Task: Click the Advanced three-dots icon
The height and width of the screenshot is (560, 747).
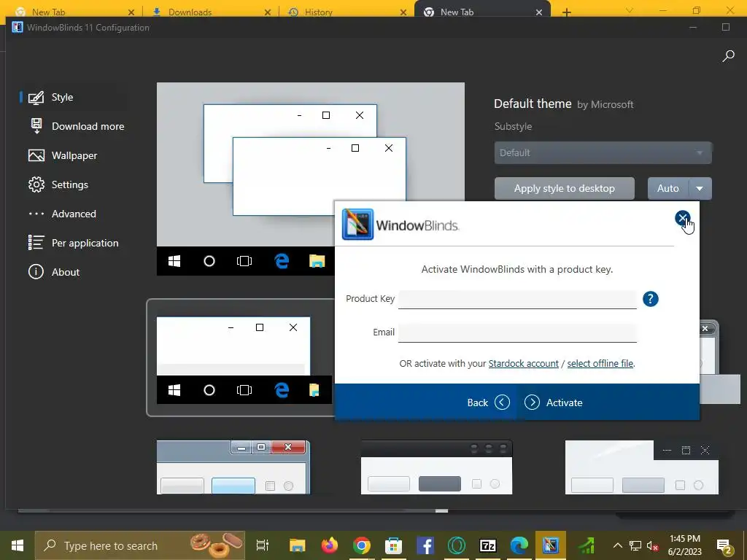Action: (x=36, y=214)
